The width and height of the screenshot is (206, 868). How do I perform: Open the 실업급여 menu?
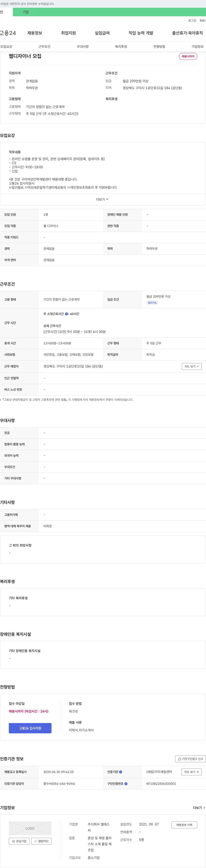tap(102, 33)
